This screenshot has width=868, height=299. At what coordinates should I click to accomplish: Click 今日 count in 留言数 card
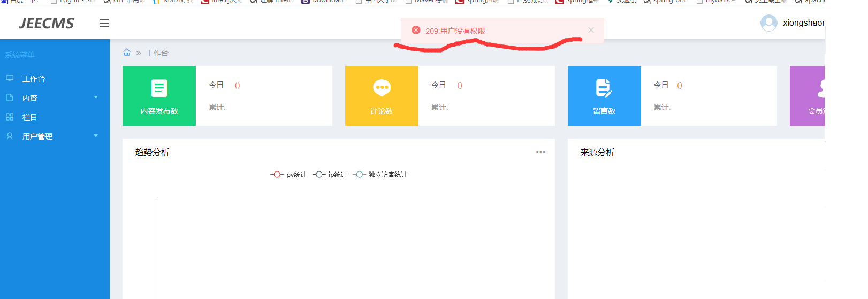pyautogui.click(x=680, y=85)
